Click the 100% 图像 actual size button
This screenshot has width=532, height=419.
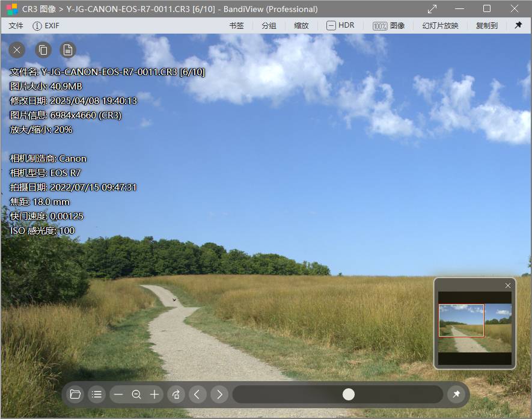pos(388,26)
